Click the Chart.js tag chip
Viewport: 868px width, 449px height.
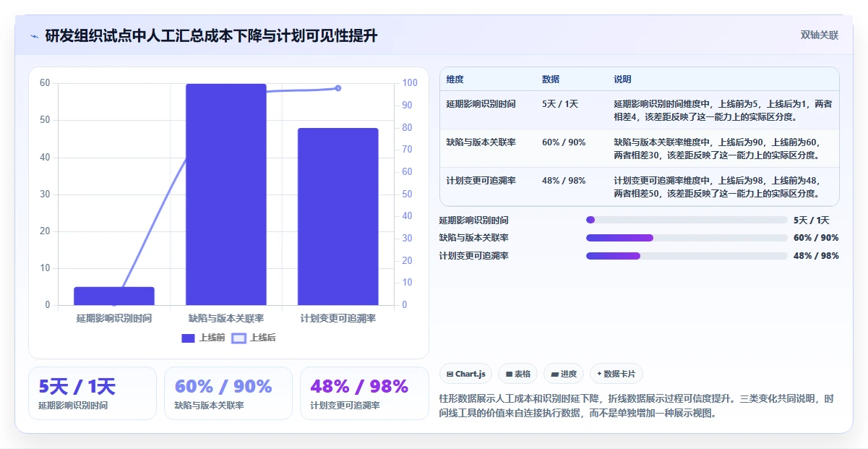click(466, 374)
